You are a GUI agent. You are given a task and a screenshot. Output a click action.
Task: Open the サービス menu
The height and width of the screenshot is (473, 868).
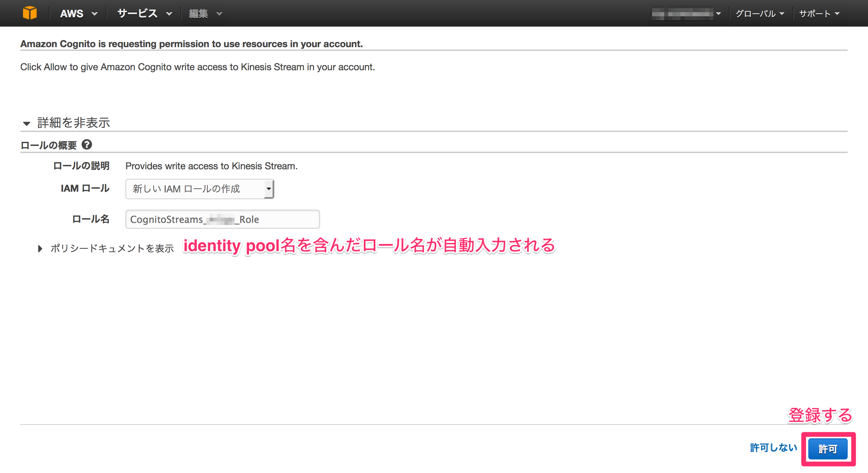click(x=144, y=14)
